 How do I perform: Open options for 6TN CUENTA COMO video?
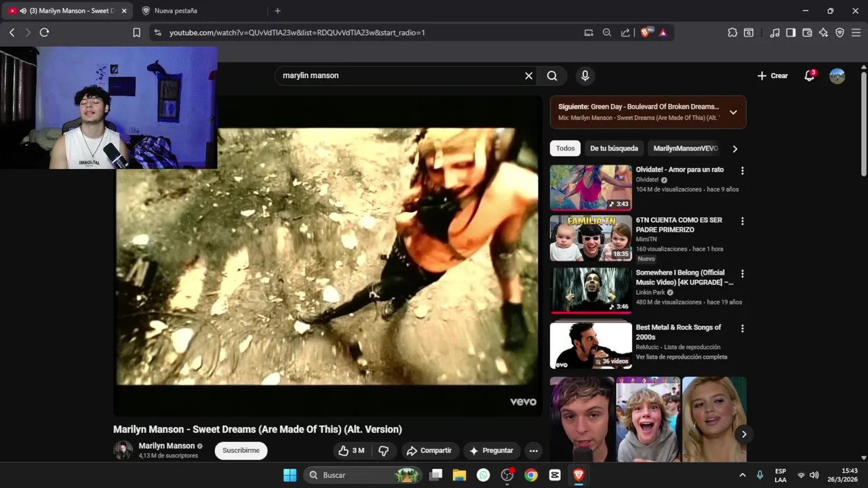[x=742, y=221]
